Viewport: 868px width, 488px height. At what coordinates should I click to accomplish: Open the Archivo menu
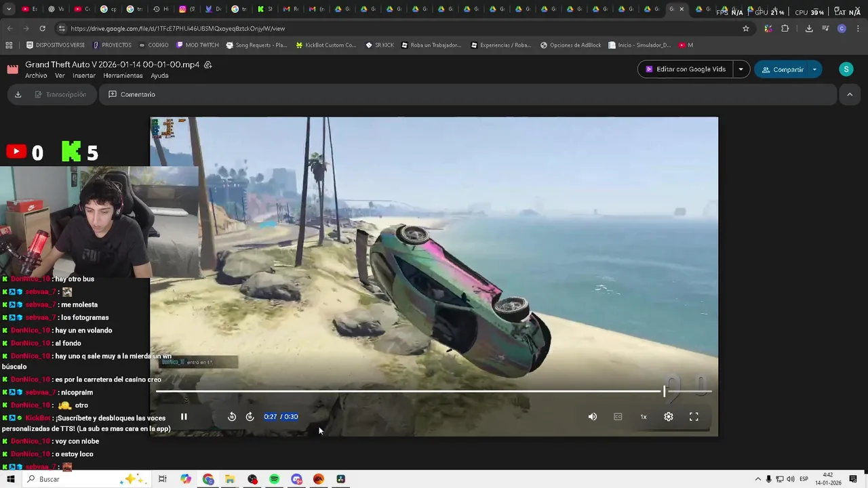coord(36,76)
